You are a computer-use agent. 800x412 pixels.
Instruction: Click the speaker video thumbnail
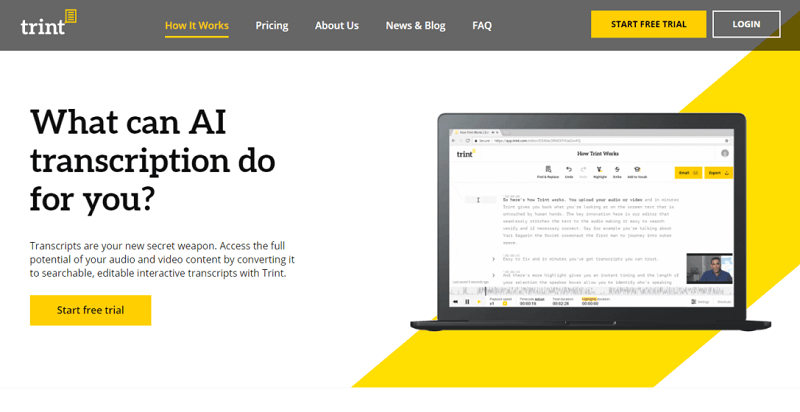(710, 269)
